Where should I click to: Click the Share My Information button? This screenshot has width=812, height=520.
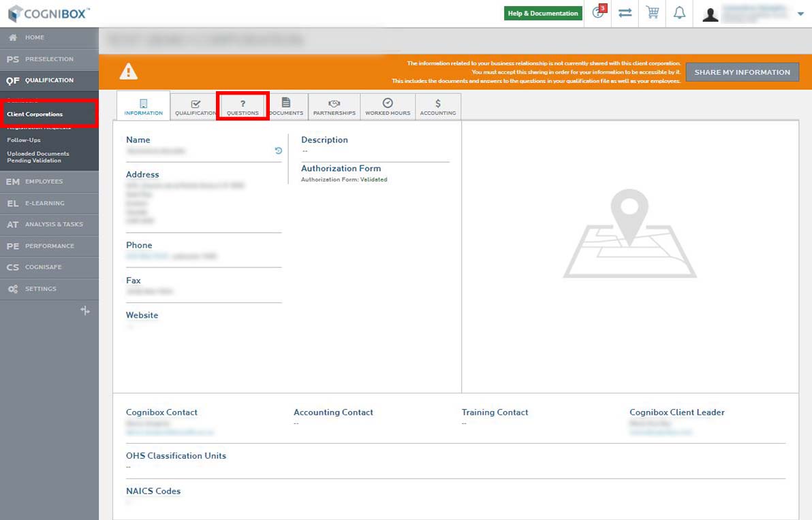click(742, 72)
